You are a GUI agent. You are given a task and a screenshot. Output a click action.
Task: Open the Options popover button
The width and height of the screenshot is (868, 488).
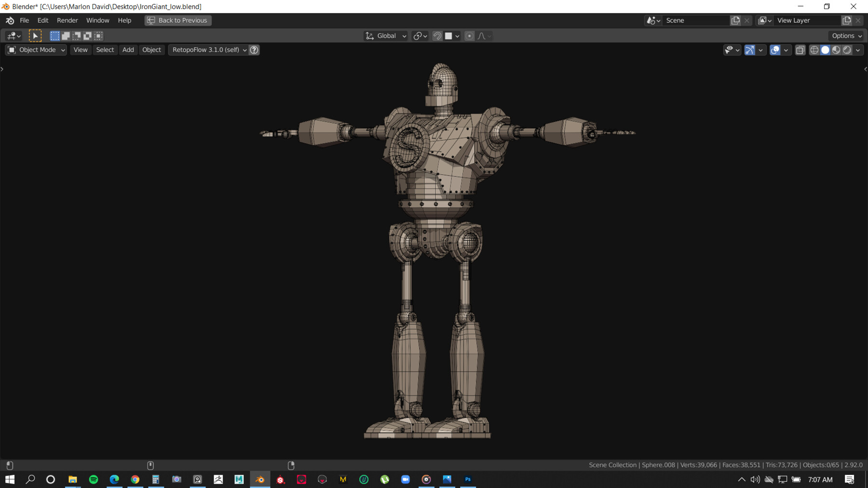click(x=846, y=36)
